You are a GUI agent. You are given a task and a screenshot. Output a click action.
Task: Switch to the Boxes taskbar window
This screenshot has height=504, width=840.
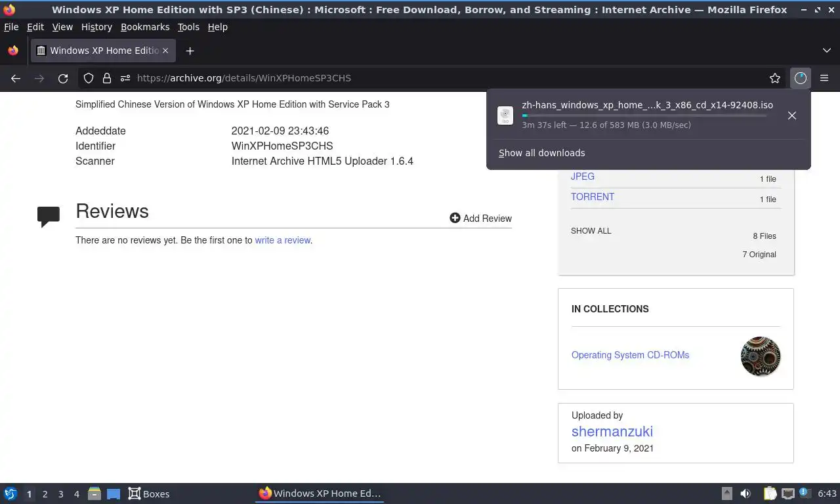point(149,493)
